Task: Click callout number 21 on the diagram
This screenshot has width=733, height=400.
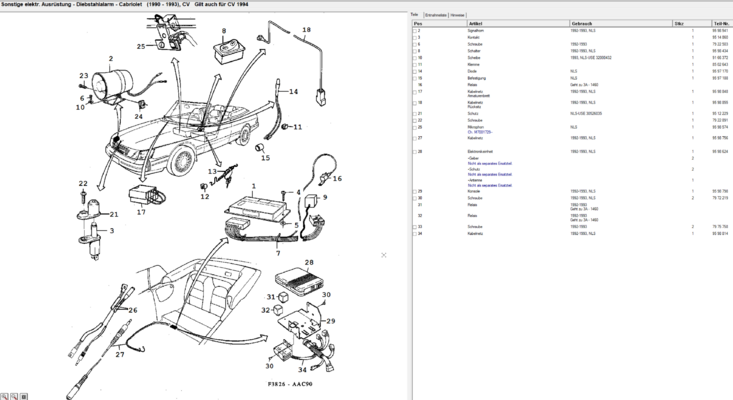Action: pyautogui.click(x=114, y=214)
